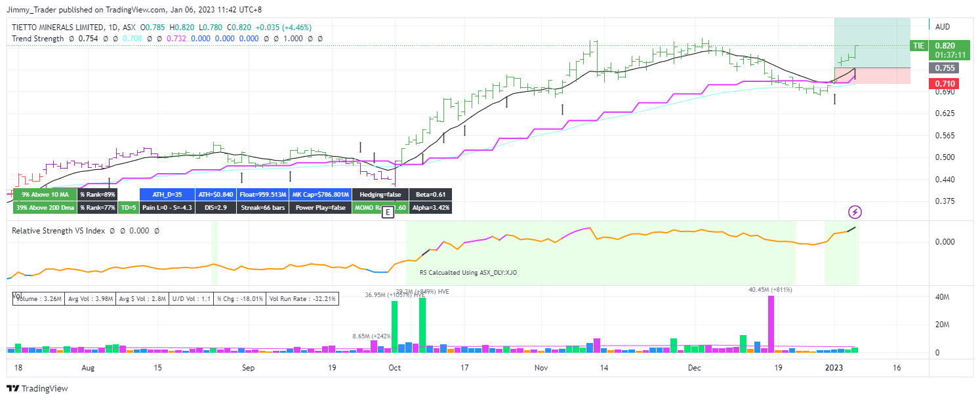Click the cyan 0.708 Trend Strength value
The height and width of the screenshot is (400, 980).
pyautogui.click(x=132, y=39)
